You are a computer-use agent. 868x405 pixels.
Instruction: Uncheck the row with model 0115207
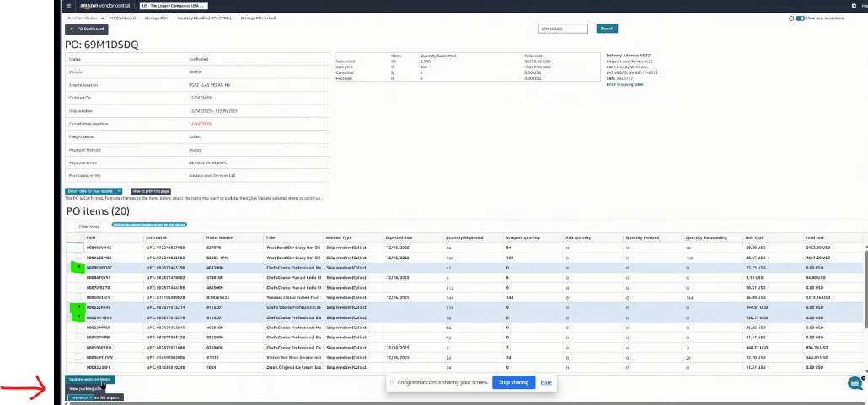(78, 317)
